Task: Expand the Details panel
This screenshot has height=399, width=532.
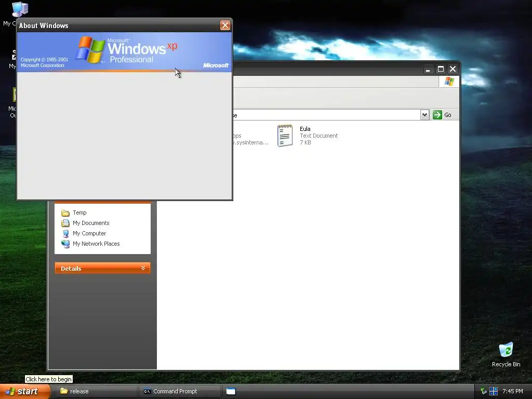Action: coord(102,269)
